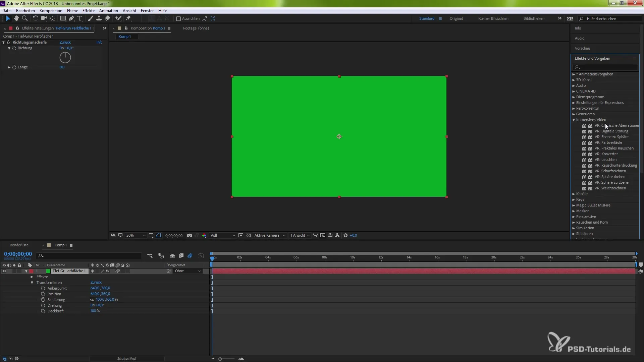Click the Schalter/Modi toggle button

point(127,359)
